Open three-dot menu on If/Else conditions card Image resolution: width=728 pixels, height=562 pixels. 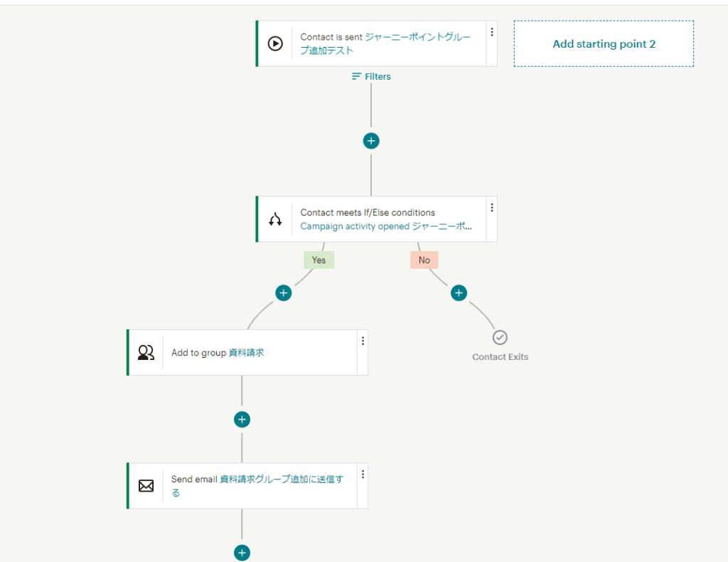(x=491, y=208)
